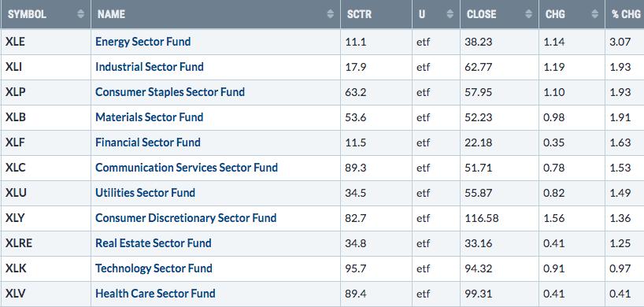Select the SCTR column header
Screen dimensions: 644x307
tap(376, 14)
